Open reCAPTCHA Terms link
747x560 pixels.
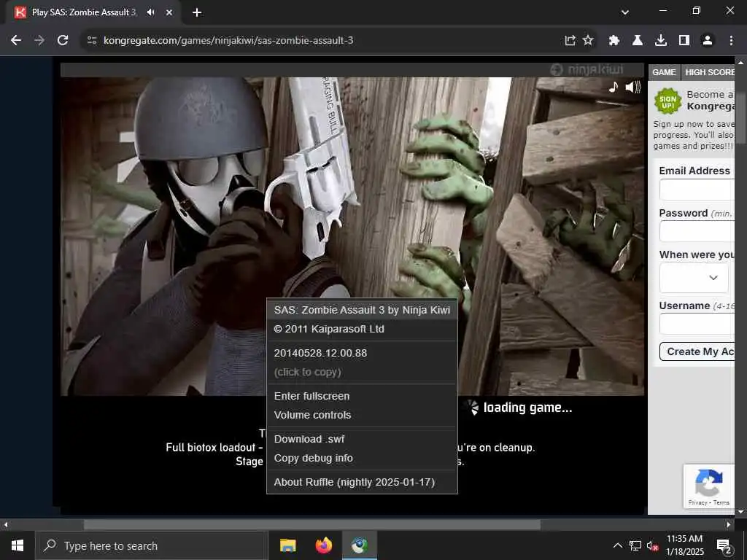(x=721, y=502)
